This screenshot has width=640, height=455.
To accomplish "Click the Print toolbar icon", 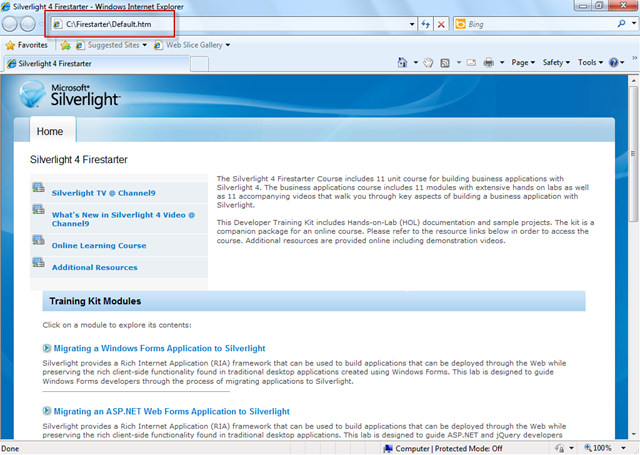I will (489, 62).
